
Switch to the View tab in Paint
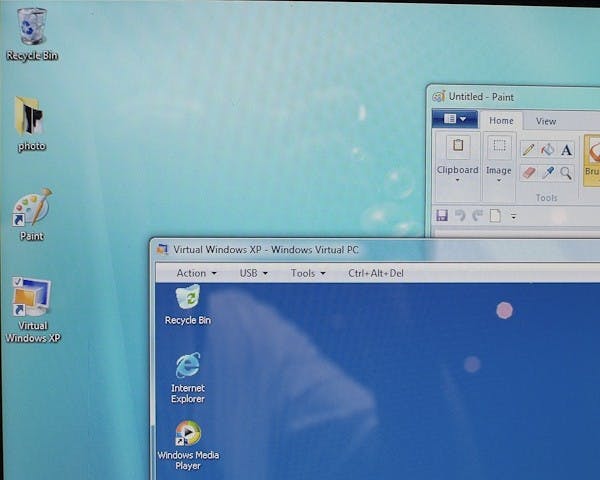(x=546, y=121)
